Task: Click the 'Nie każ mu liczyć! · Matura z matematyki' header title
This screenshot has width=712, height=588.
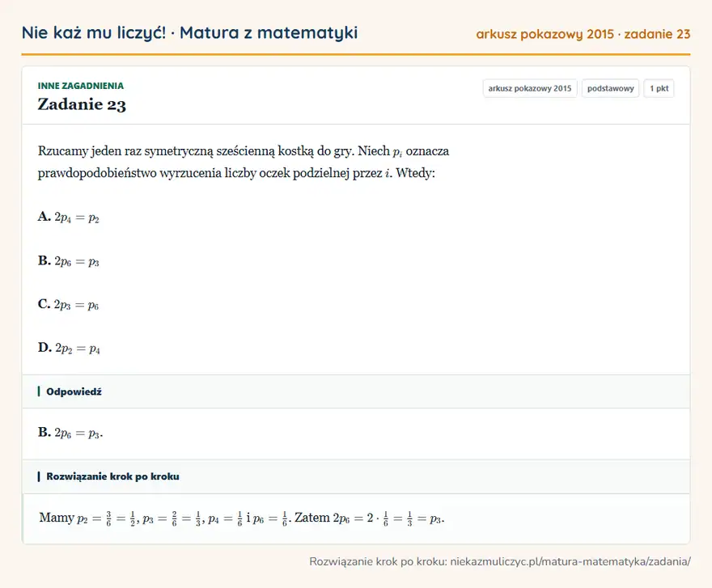Action: click(x=189, y=33)
